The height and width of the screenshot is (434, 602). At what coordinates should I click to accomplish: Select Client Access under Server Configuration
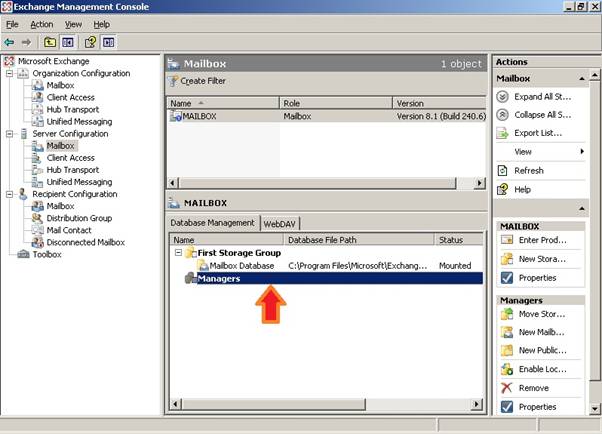(x=71, y=158)
